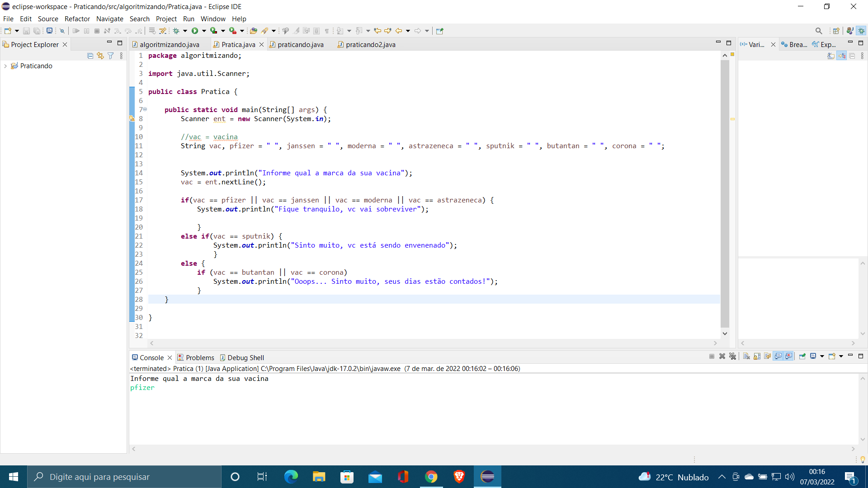
Task: Open the Open Perspective icon
Action: tap(836, 31)
